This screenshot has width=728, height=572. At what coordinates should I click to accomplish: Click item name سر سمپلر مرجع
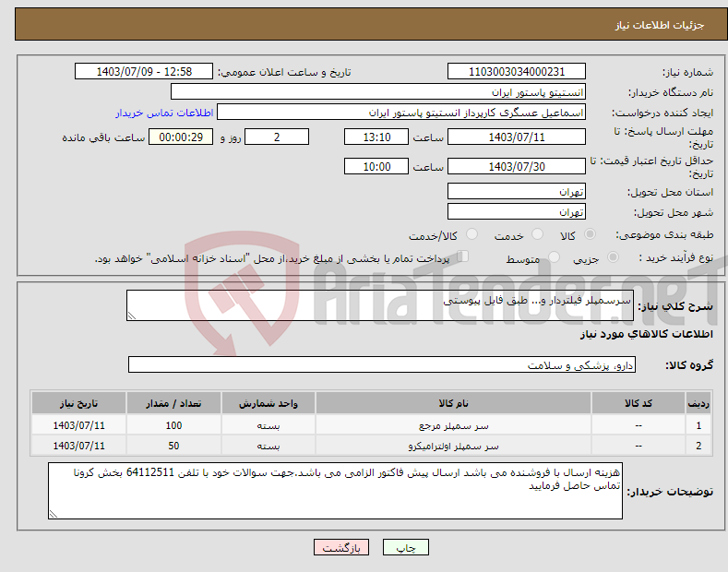tap(453, 425)
